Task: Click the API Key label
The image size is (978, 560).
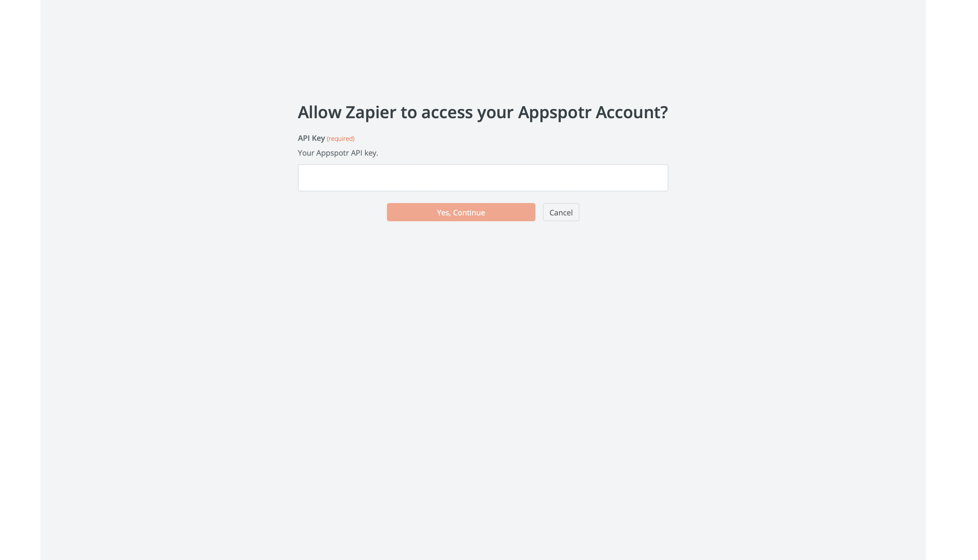Action: (311, 138)
